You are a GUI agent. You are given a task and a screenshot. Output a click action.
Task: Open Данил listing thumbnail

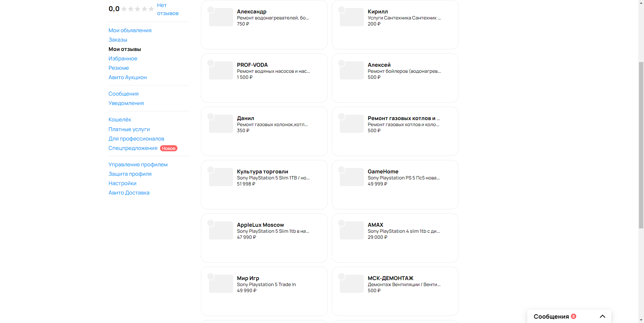tap(221, 124)
